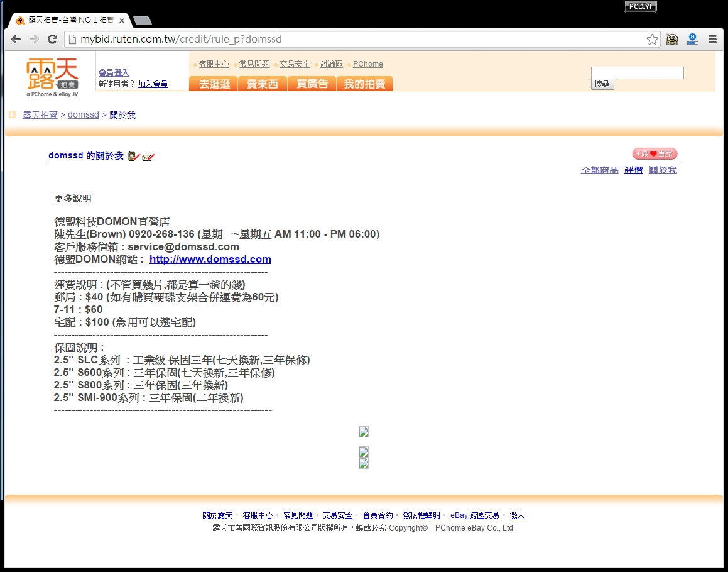Open the footer 關於露天 link
Image resolution: width=728 pixels, height=572 pixels.
point(218,515)
